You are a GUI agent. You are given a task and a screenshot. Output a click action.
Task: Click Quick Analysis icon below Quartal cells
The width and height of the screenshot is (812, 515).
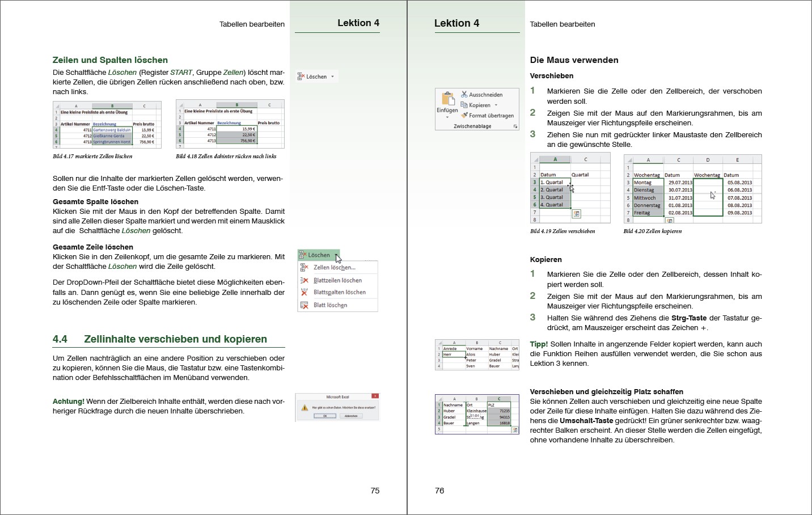coord(576,214)
